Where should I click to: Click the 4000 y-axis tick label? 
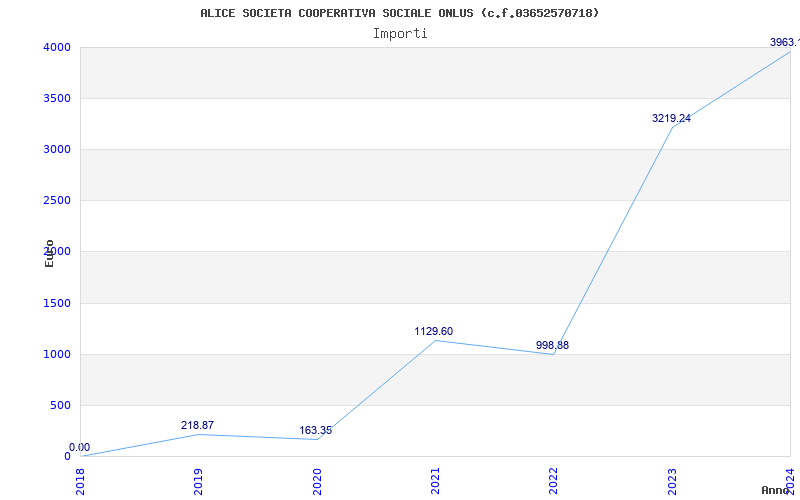[x=57, y=47]
